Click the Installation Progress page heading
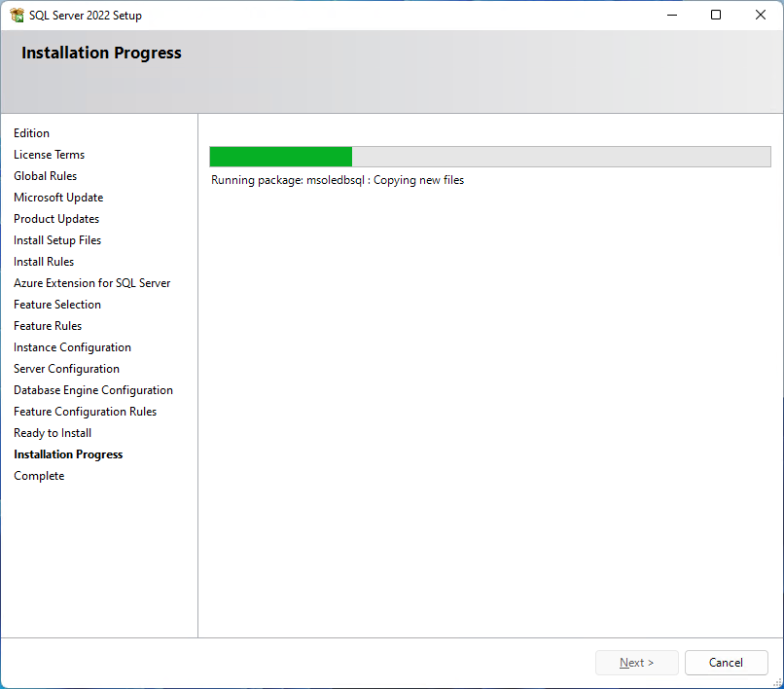This screenshot has height=689, width=784. (101, 54)
